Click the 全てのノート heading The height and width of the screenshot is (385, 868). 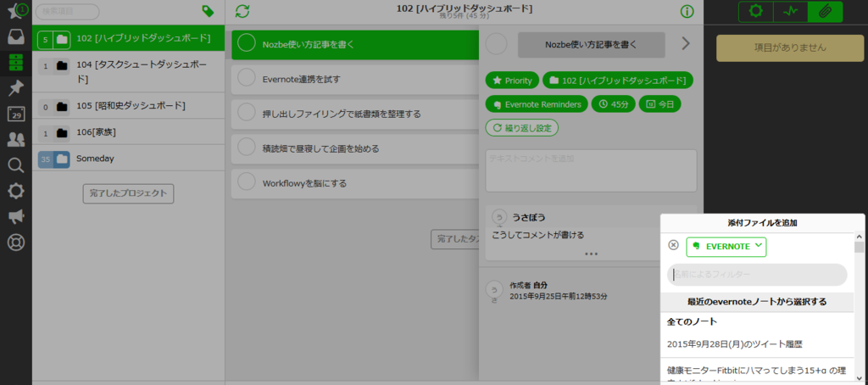click(x=693, y=322)
